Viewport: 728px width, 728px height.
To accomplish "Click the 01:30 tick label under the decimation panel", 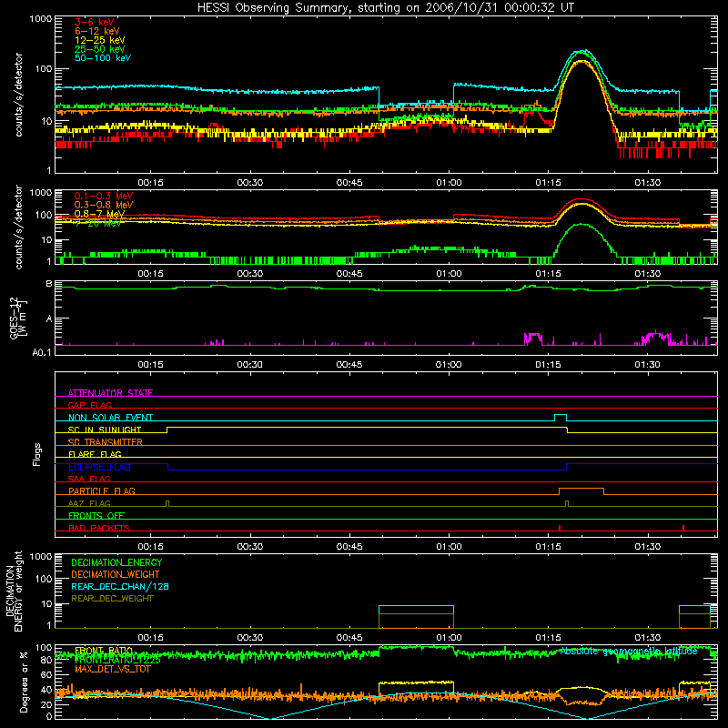I will pyautogui.click(x=647, y=637).
